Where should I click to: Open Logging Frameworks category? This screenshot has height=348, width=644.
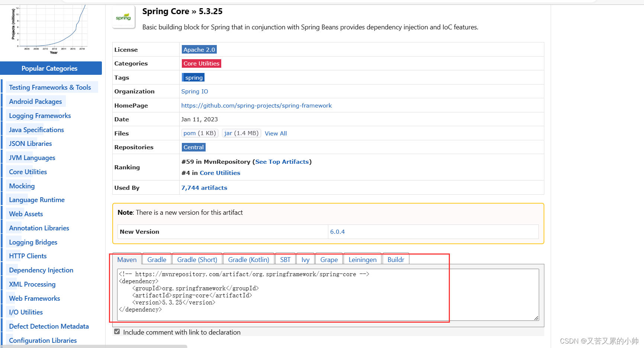point(40,115)
